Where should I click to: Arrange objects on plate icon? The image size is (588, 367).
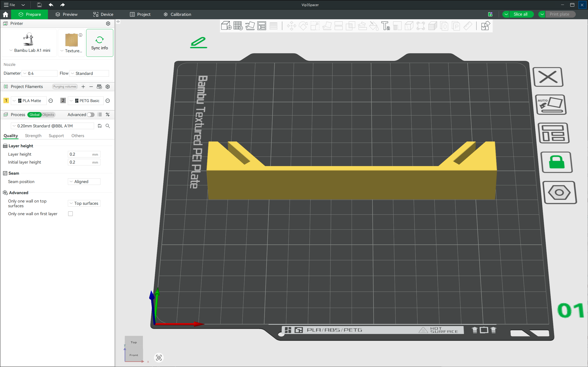(x=554, y=133)
